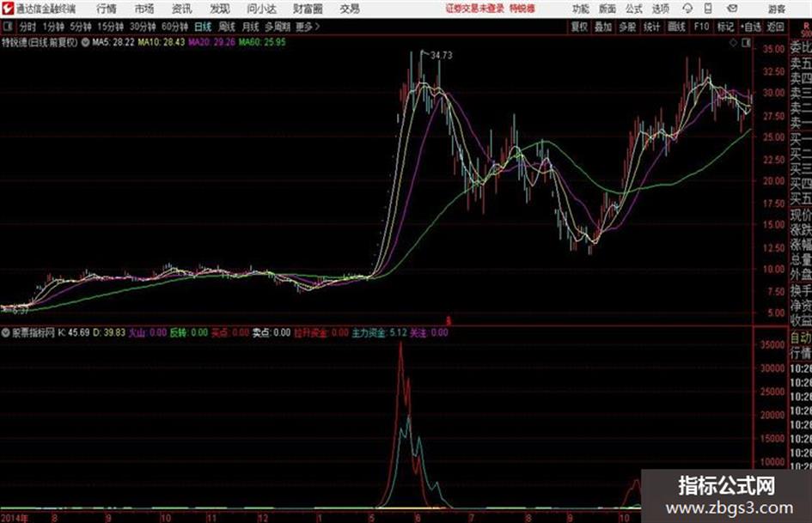Click the 游客 account label

[x=776, y=9]
